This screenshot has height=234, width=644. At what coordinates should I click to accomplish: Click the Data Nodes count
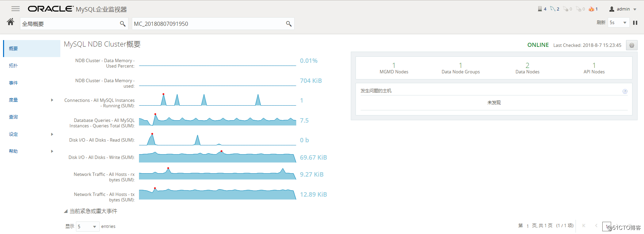(x=527, y=65)
